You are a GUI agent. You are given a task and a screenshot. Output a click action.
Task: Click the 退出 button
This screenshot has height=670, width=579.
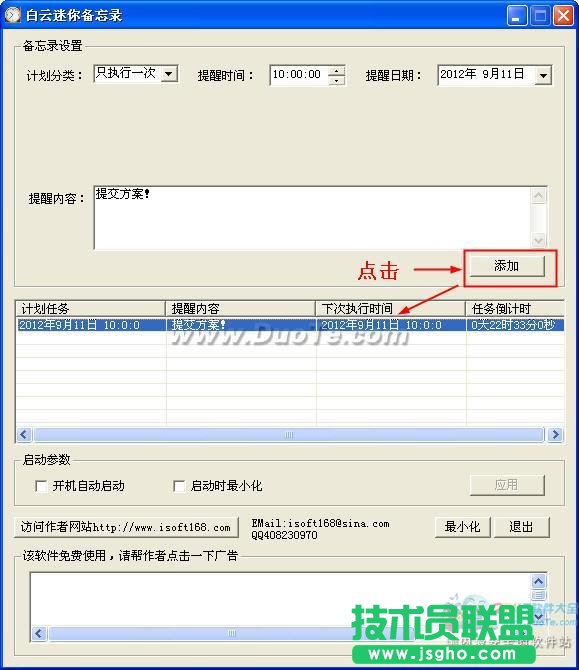521,527
